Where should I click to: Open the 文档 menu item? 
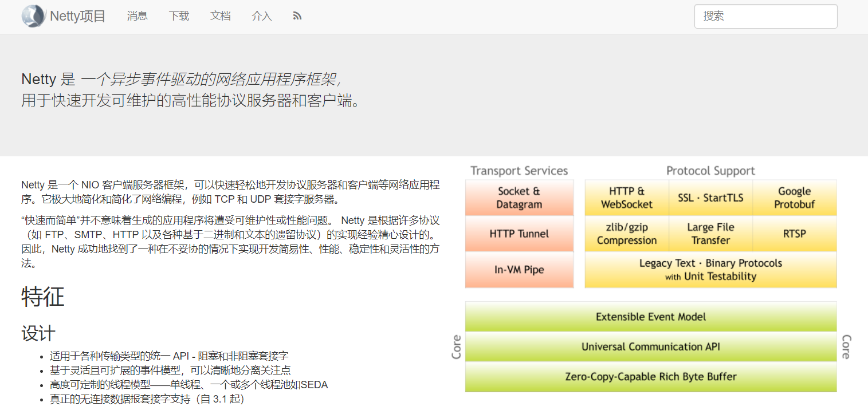click(x=221, y=16)
